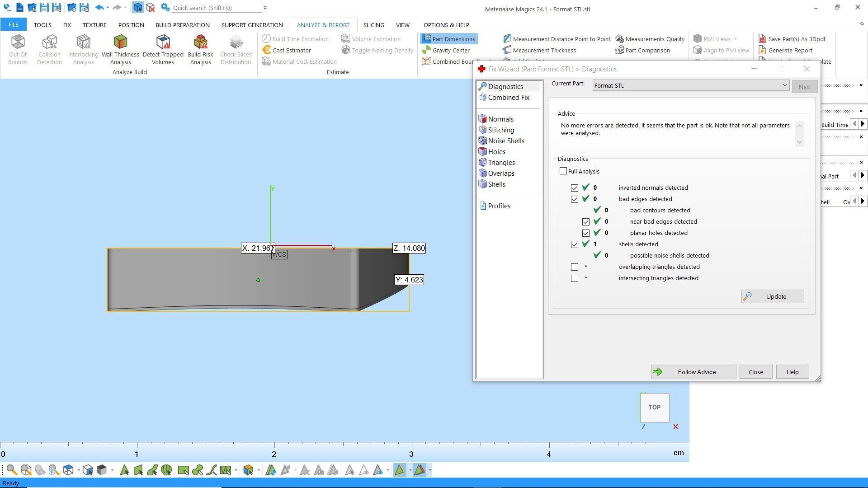Open Wall Thickness Analysis tool

tap(120, 50)
